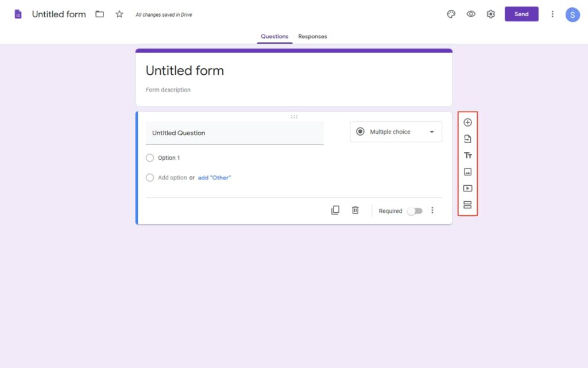The height and width of the screenshot is (368, 588).
Task: Click the Send button
Action: 521,14
